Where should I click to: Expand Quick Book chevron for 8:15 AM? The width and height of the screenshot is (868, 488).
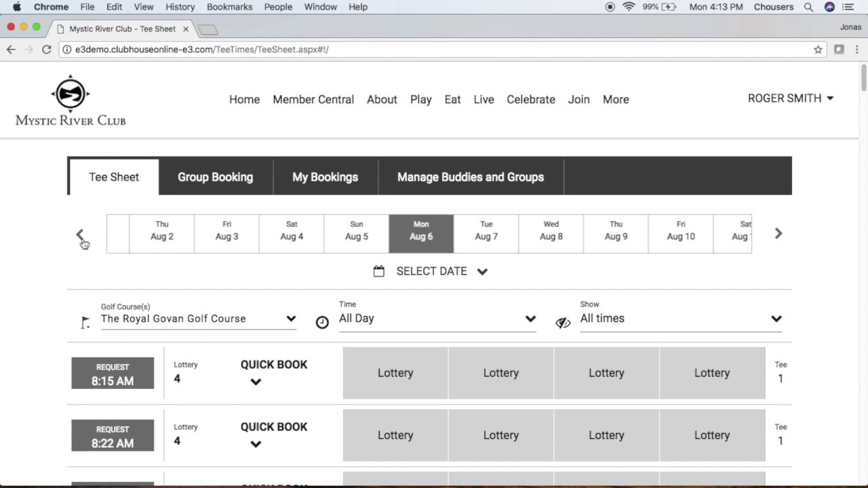point(256,382)
